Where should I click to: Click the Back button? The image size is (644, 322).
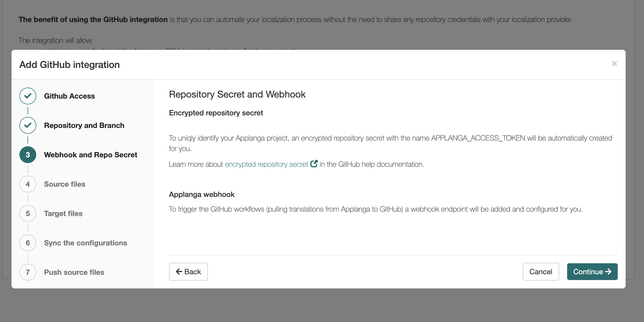point(188,272)
